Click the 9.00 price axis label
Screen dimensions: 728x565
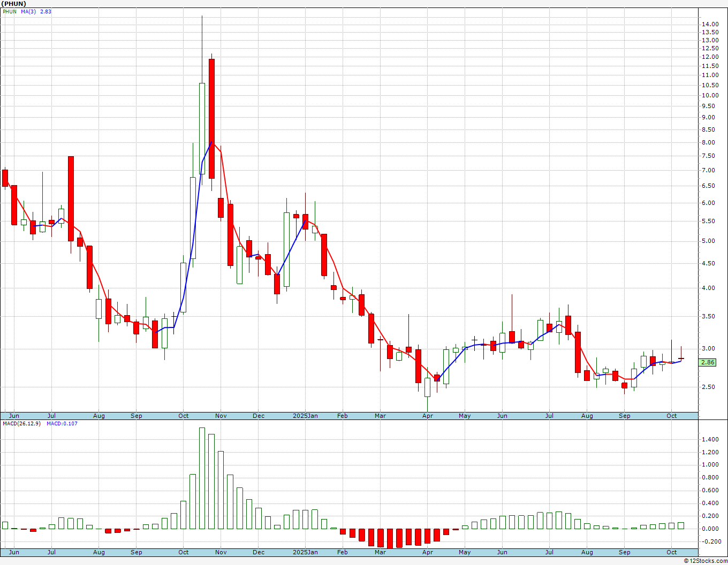[709, 118]
